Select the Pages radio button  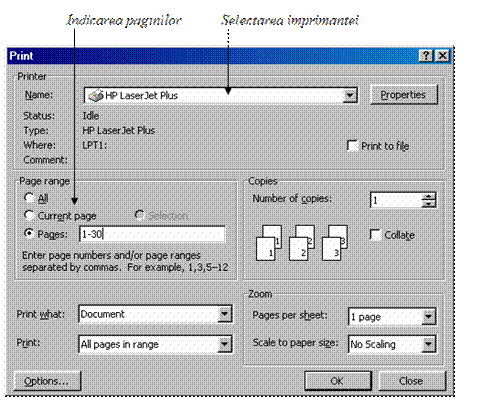point(29,234)
